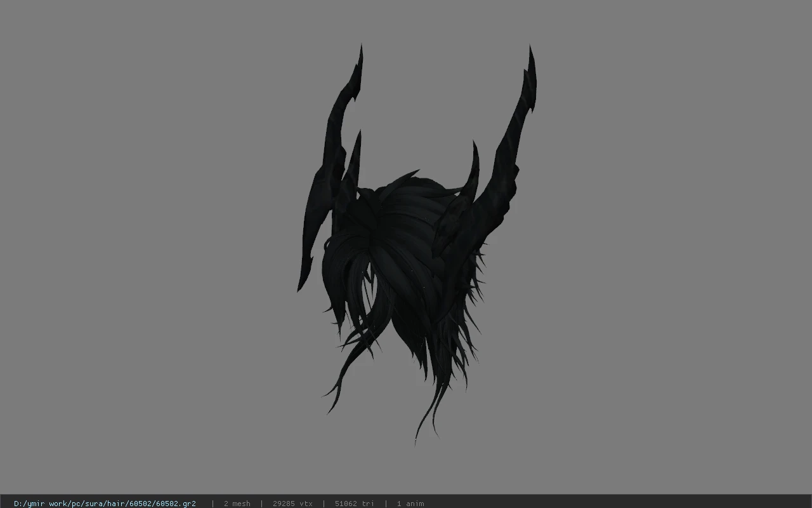Click the '2 mesh' status bar entry

coord(237,504)
